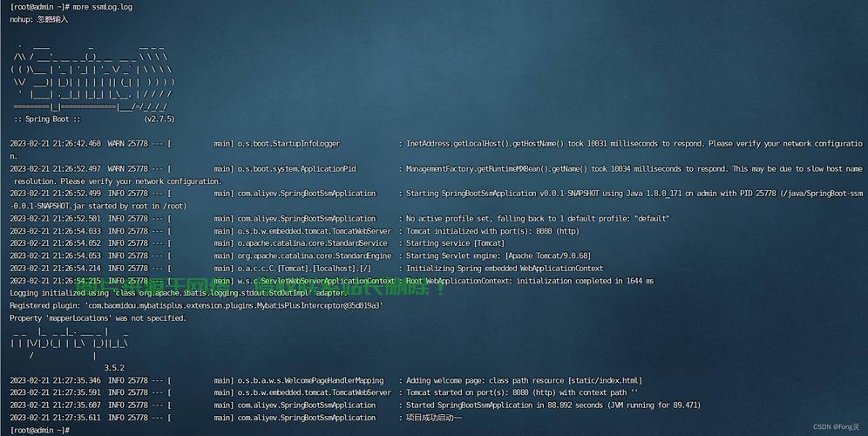This screenshot has width=868, height=436.
Task: Click the (v2.7.5) version text
Action: click(159, 119)
